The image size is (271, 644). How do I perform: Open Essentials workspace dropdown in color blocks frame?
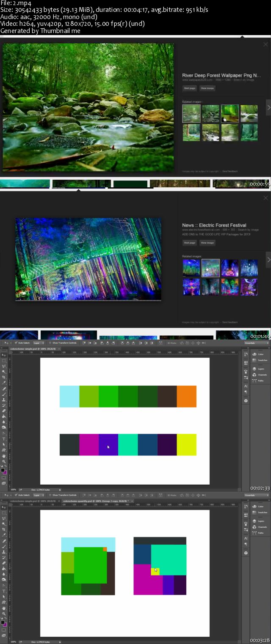click(256, 495)
